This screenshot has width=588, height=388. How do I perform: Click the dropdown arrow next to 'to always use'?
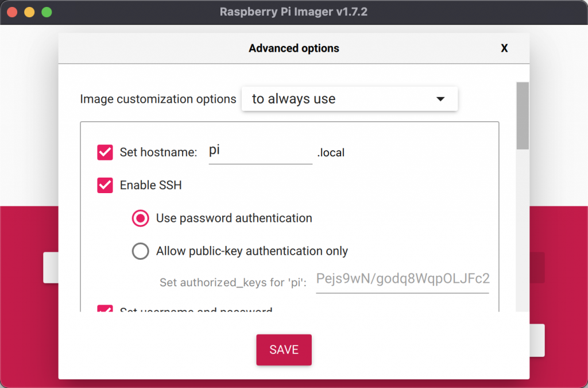point(440,99)
